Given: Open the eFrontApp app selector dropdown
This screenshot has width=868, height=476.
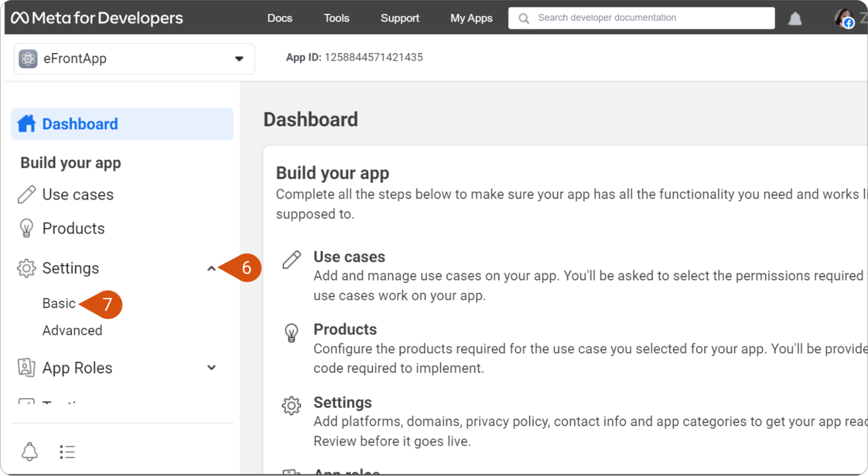Looking at the screenshot, I should pos(134,59).
